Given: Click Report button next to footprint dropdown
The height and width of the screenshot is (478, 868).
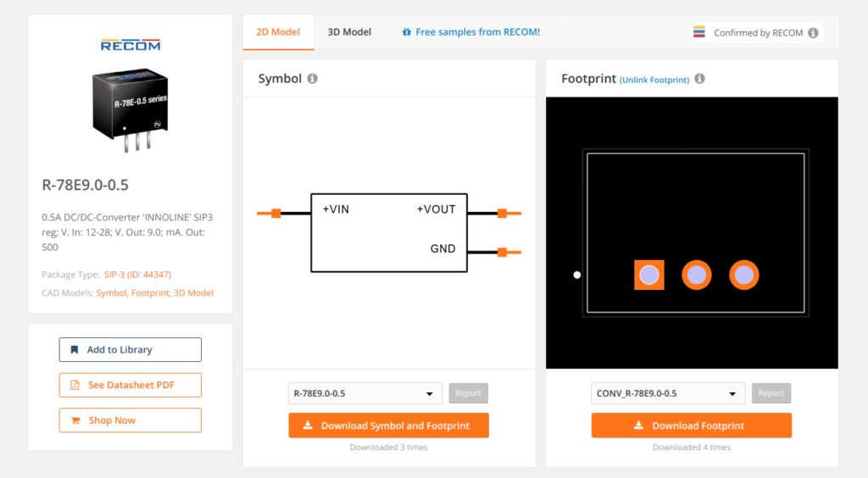Looking at the screenshot, I should click(771, 393).
